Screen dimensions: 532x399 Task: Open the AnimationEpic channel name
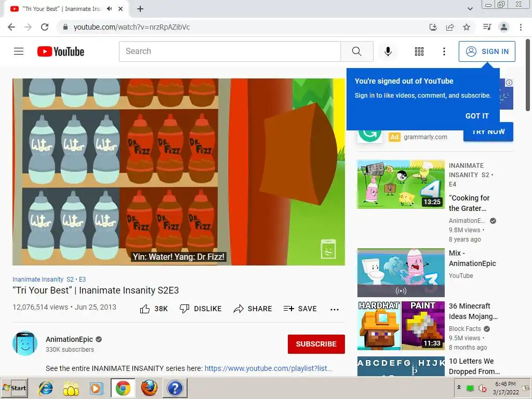pyautogui.click(x=69, y=339)
